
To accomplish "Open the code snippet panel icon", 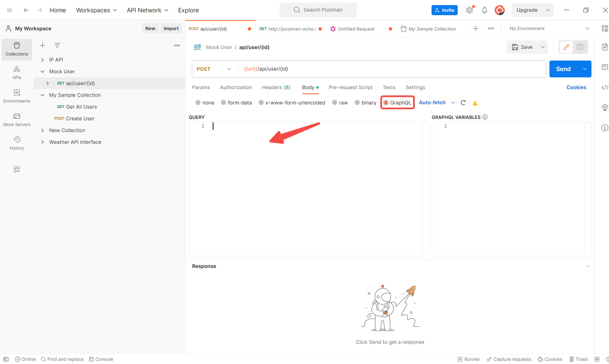I will click(605, 87).
